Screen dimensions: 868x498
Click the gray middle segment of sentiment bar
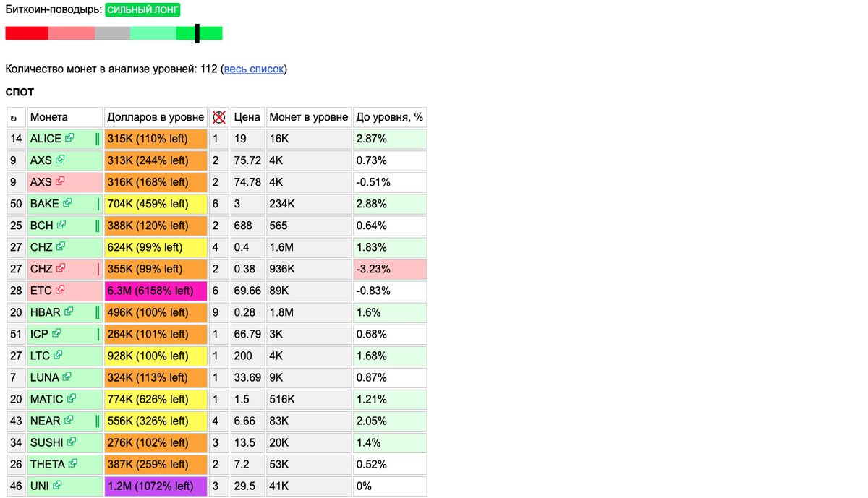click(112, 33)
